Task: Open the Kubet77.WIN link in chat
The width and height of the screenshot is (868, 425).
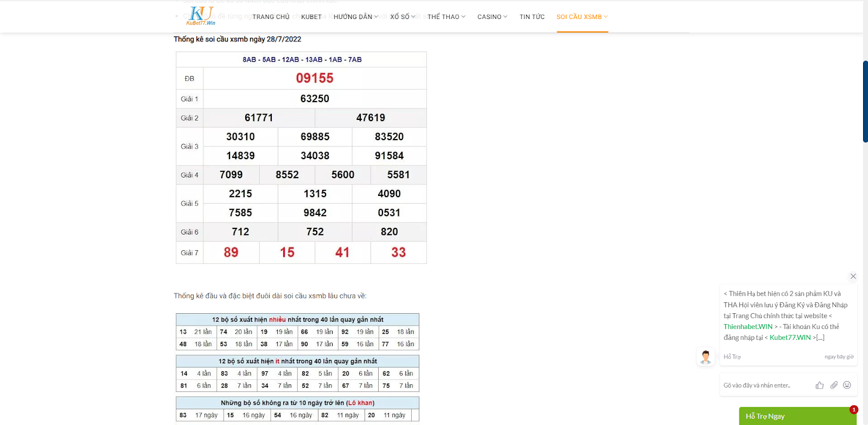Action: (790, 338)
